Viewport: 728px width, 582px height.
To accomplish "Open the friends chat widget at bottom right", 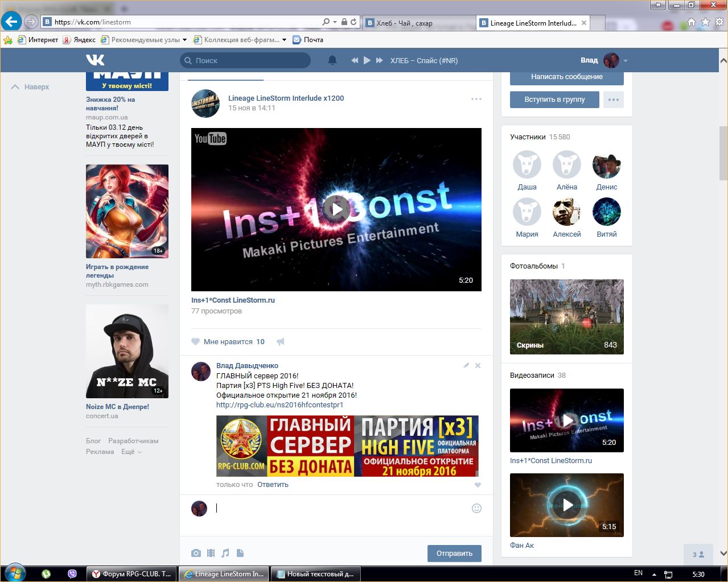I will click(x=698, y=555).
